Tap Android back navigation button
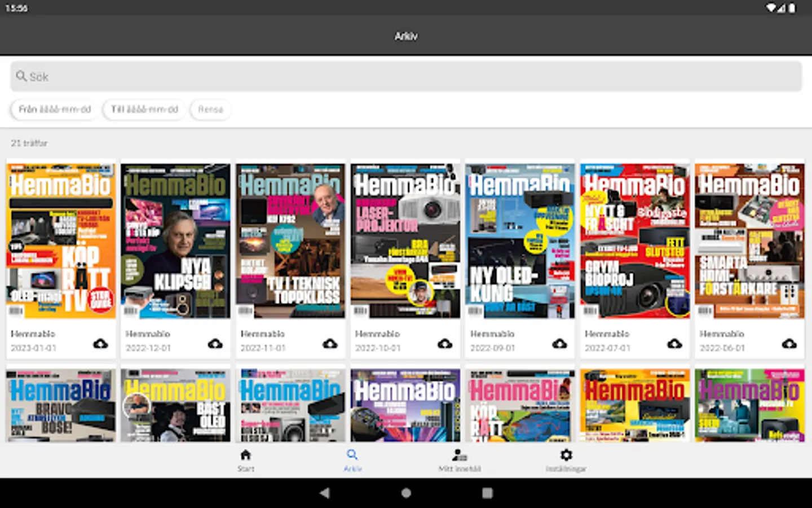The height and width of the screenshot is (508, 812). (x=324, y=493)
